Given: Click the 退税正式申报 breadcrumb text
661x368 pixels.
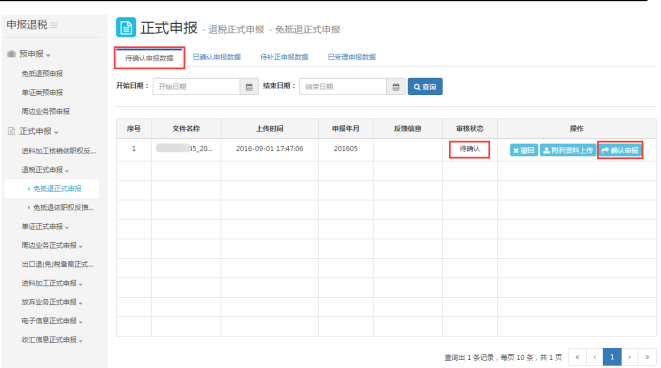Looking at the screenshot, I should click(236, 30).
